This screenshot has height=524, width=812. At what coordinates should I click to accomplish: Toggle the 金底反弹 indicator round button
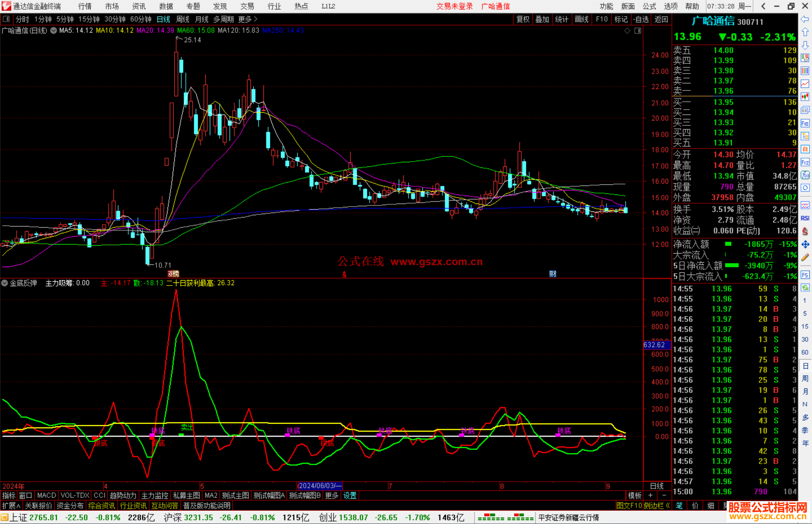[5, 283]
